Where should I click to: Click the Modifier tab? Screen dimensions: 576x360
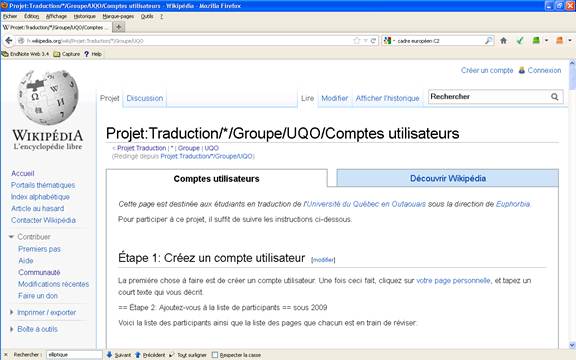pos(335,98)
